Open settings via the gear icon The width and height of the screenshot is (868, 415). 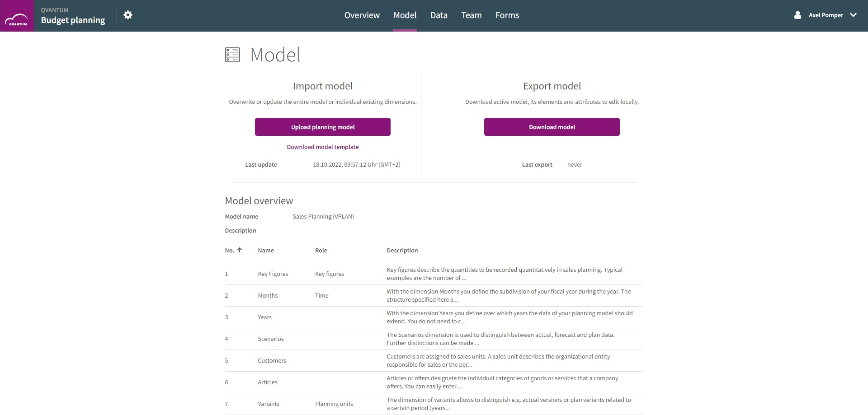(128, 15)
